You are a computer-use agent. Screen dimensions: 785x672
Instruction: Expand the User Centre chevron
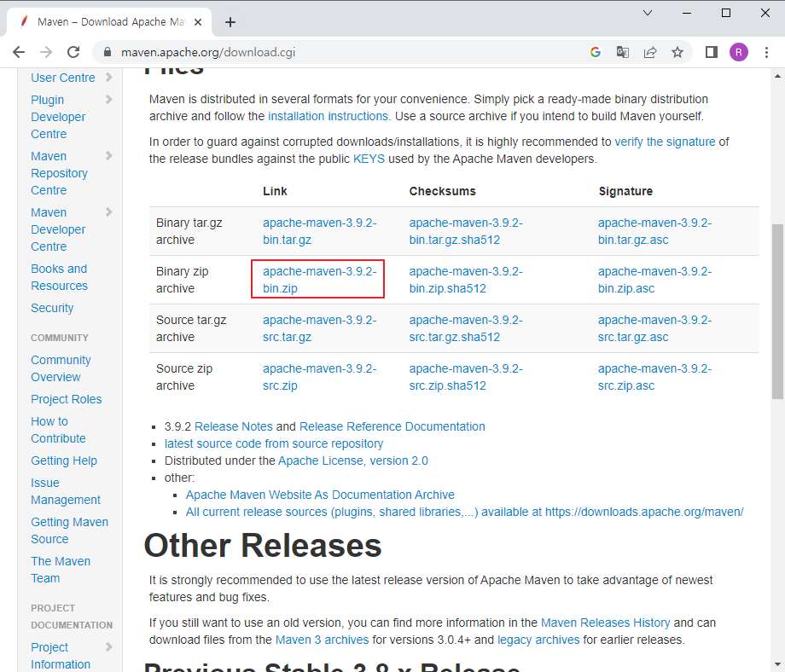pos(109,78)
